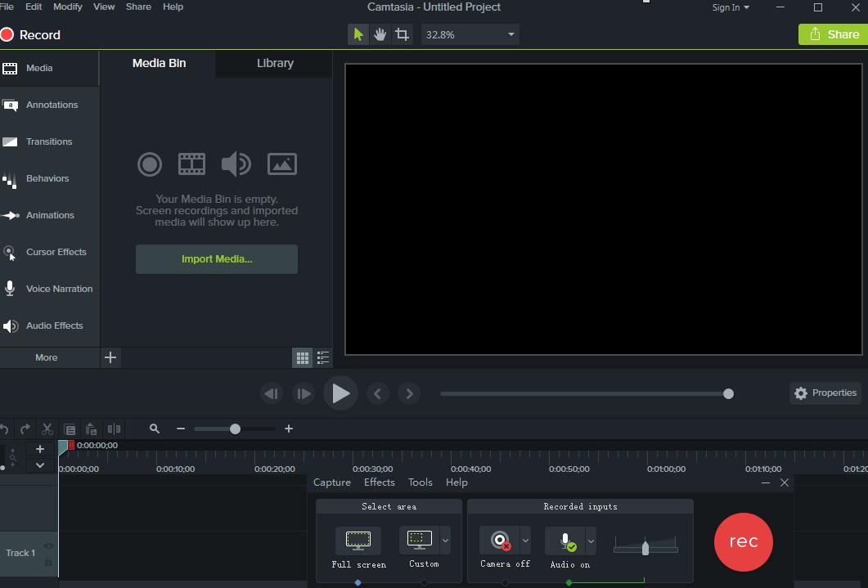This screenshot has width=868, height=588.
Task: Open the Capture menu in the recorder
Action: pyautogui.click(x=331, y=482)
